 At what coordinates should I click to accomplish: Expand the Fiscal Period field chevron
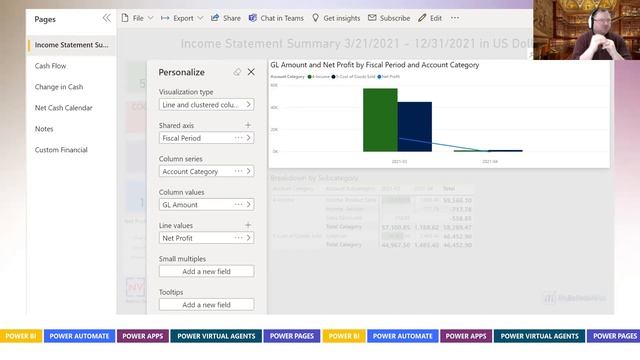[x=249, y=138]
